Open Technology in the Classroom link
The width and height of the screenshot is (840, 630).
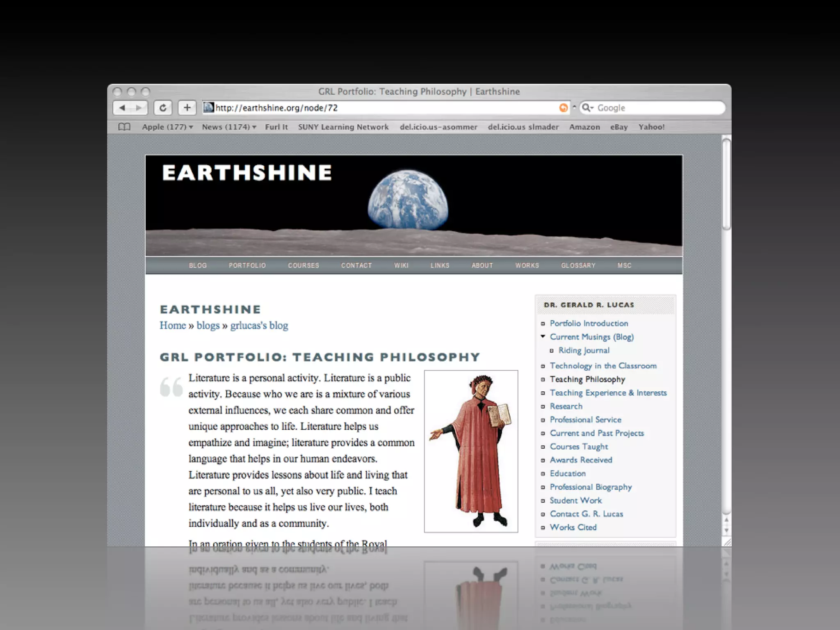603,365
